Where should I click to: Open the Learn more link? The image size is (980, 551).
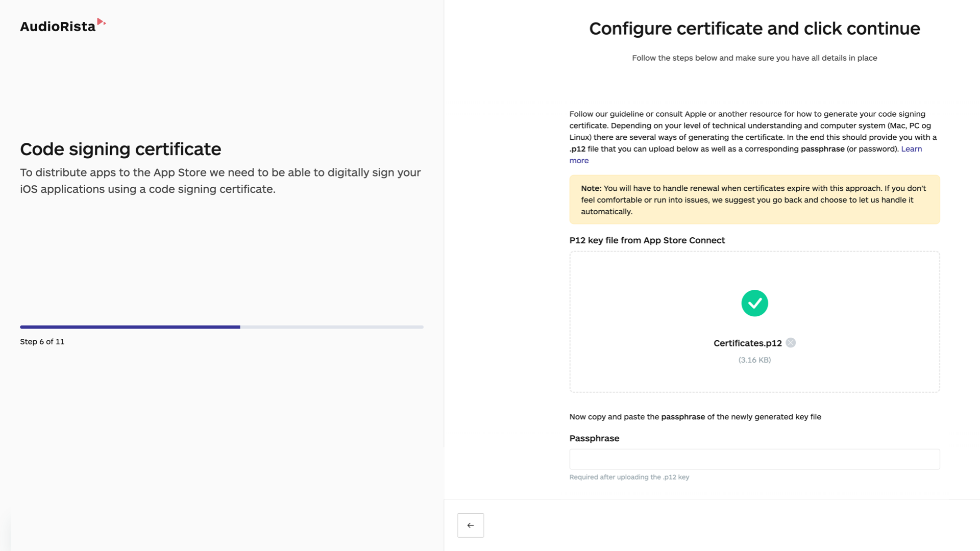tap(911, 149)
